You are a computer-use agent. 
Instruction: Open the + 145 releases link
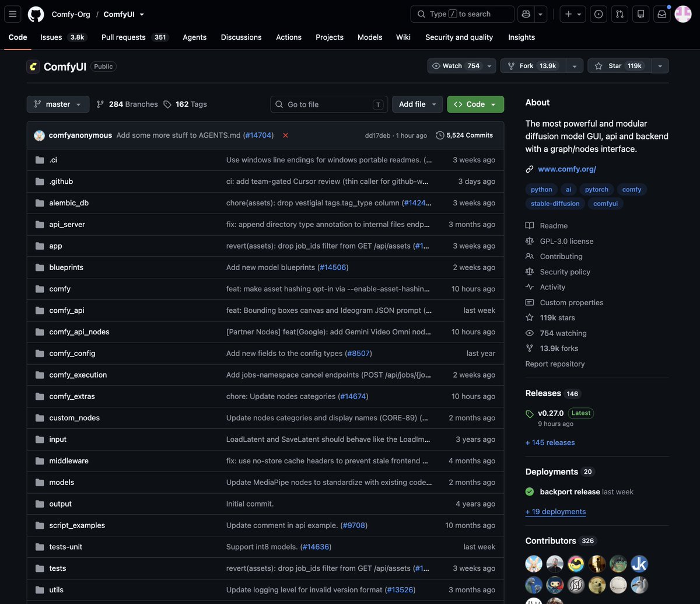coord(550,442)
